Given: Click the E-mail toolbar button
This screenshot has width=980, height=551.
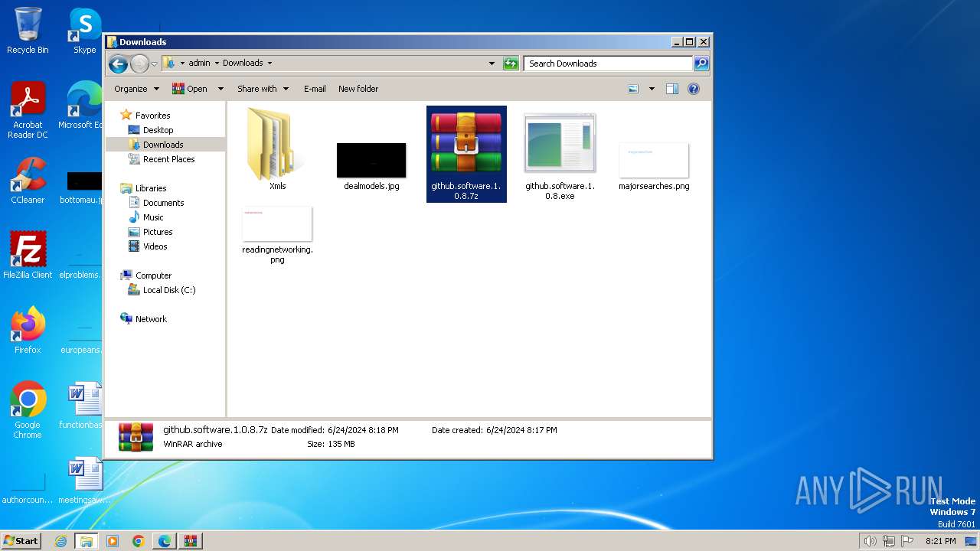Looking at the screenshot, I should [x=315, y=89].
